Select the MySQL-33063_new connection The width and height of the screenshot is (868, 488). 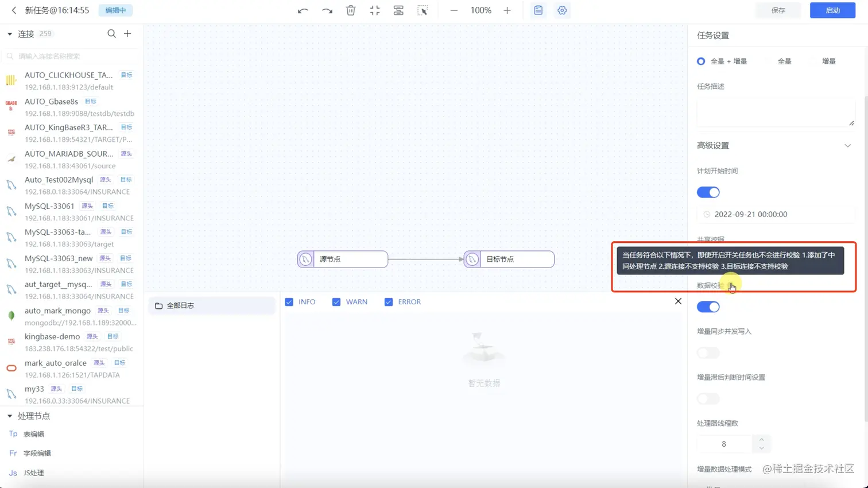click(72, 264)
